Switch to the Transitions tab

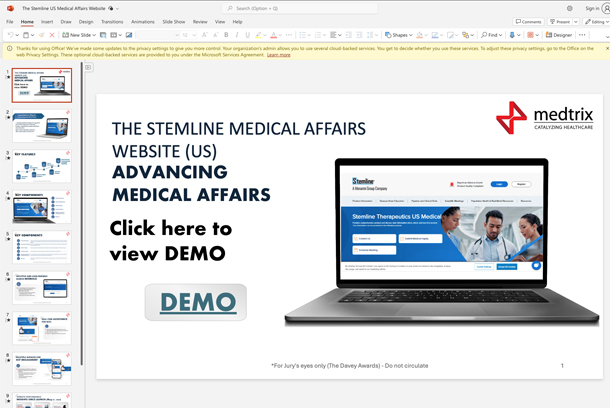(112, 22)
